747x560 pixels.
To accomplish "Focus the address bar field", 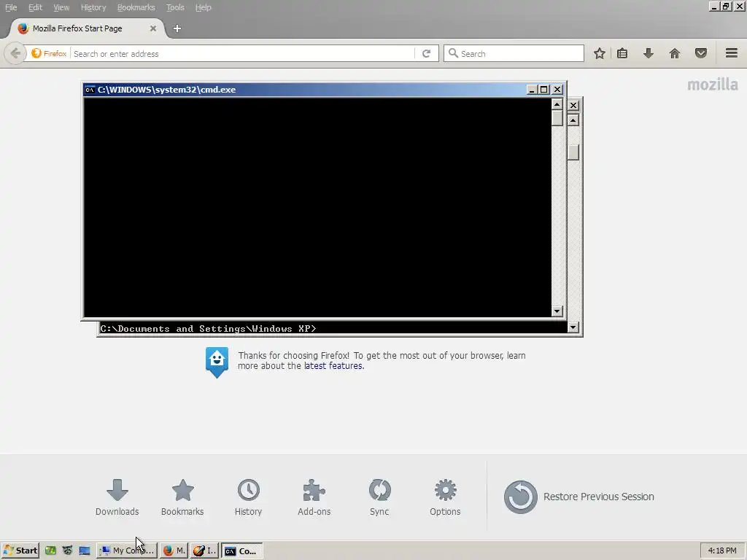I will click(242, 53).
